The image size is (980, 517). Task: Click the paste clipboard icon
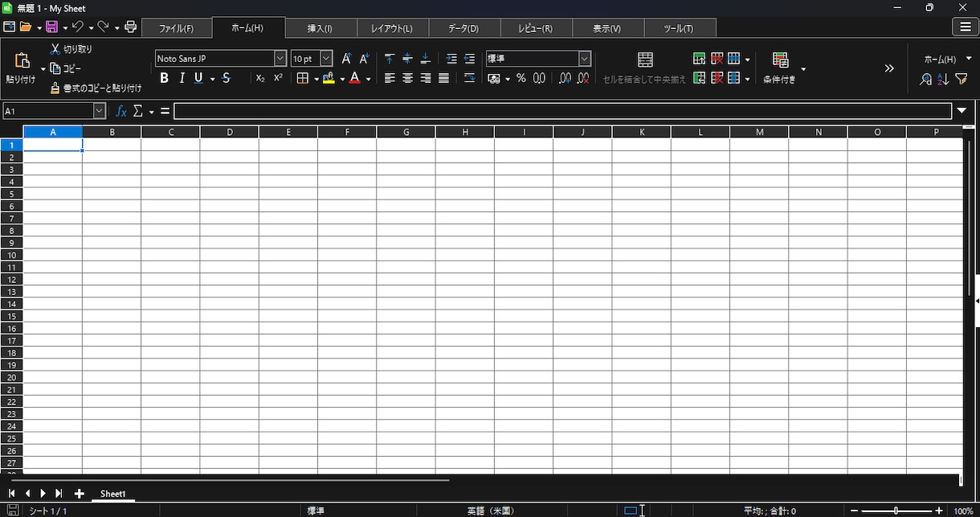tap(22, 61)
